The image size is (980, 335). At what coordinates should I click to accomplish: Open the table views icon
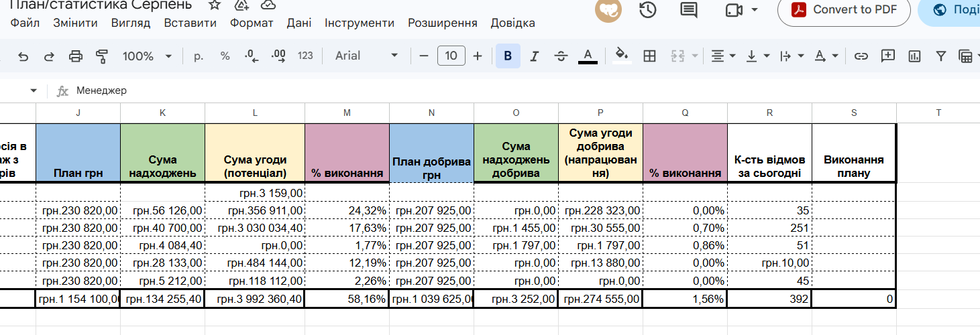pos(966,56)
